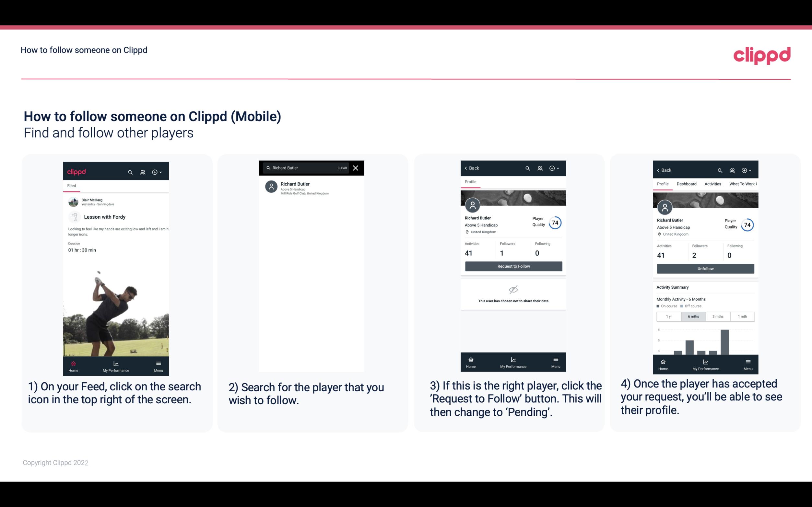Select the 1 year activity filter
Viewport: 812px width, 507px height.
[x=669, y=316]
